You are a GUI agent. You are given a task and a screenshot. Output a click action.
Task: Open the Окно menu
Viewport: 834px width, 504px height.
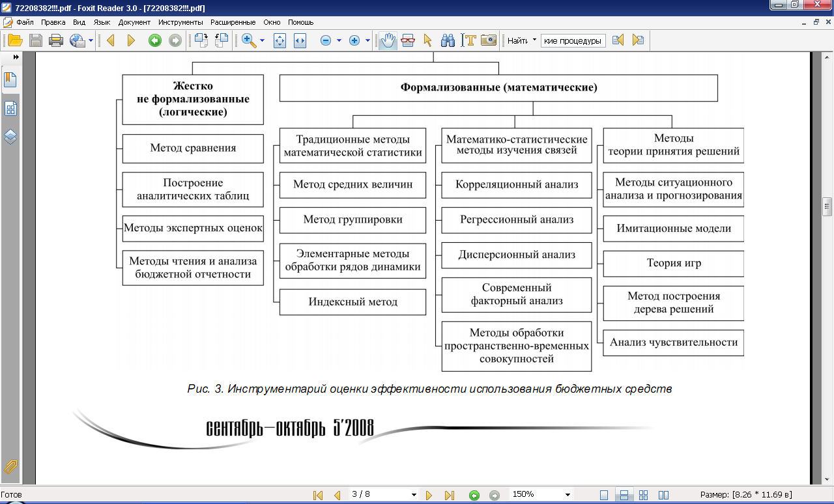point(272,21)
